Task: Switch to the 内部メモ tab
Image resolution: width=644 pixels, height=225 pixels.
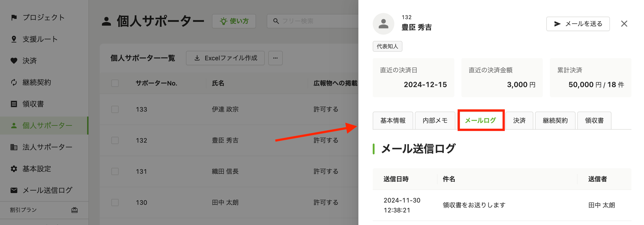Action: tap(435, 120)
